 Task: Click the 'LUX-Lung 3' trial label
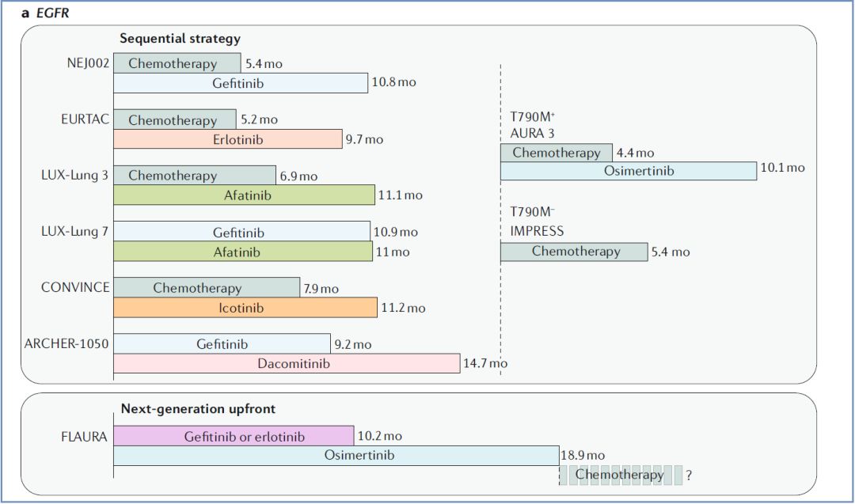tap(74, 176)
